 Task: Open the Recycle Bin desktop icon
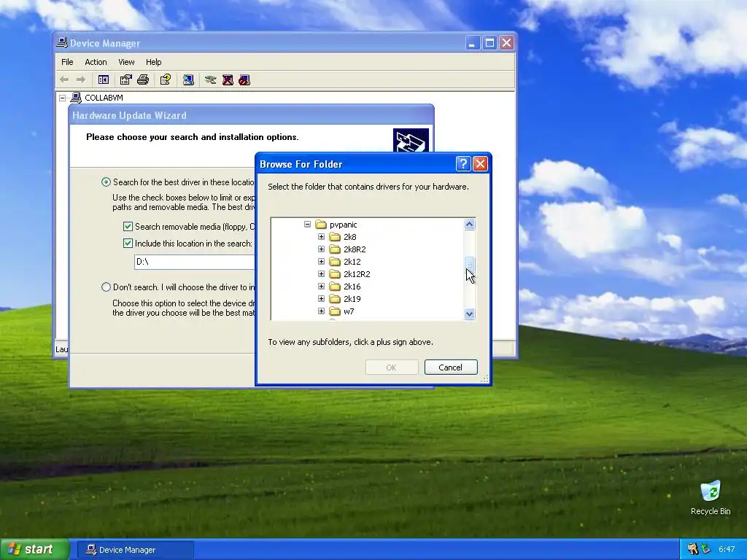pos(711,491)
